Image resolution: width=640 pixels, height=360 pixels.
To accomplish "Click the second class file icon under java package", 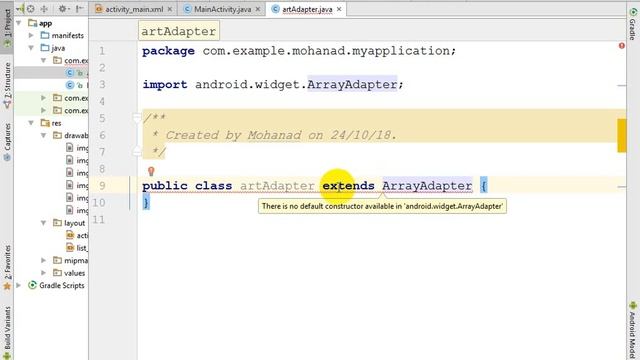I will pos(70,85).
